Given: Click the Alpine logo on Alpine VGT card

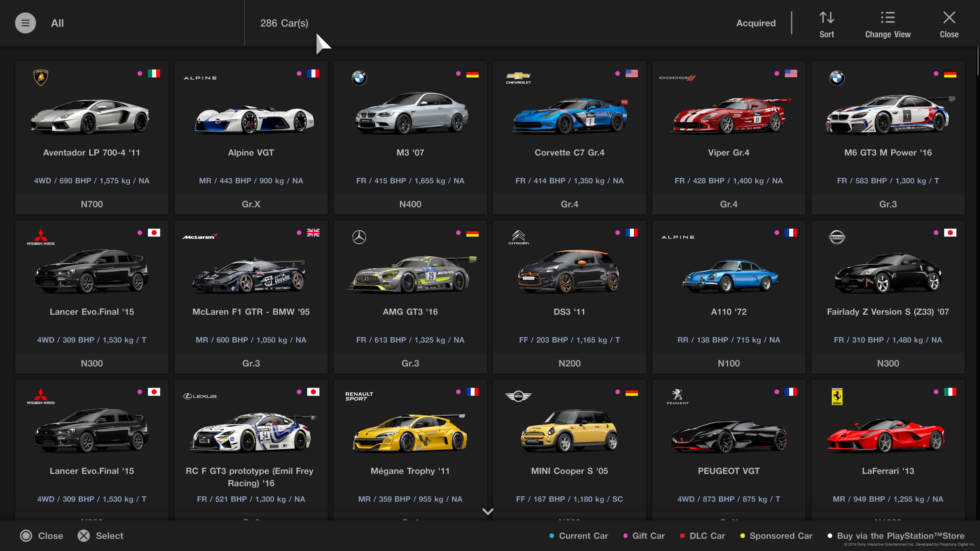Looking at the screenshot, I should [x=200, y=78].
